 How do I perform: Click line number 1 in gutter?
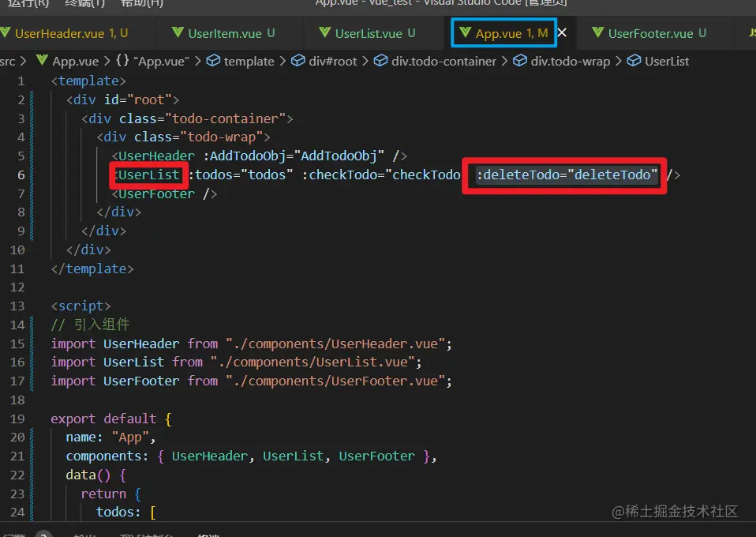(21, 81)
